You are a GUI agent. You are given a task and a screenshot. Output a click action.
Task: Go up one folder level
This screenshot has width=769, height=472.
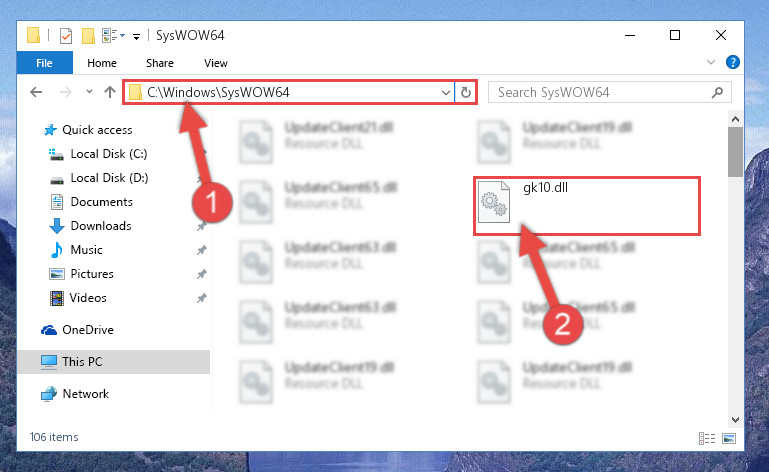point(110,92)
